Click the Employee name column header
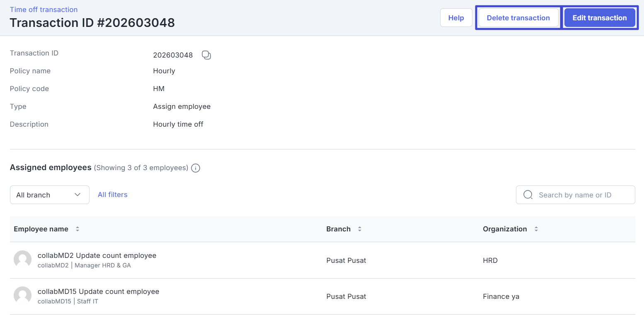 click(x=41, y=229)
